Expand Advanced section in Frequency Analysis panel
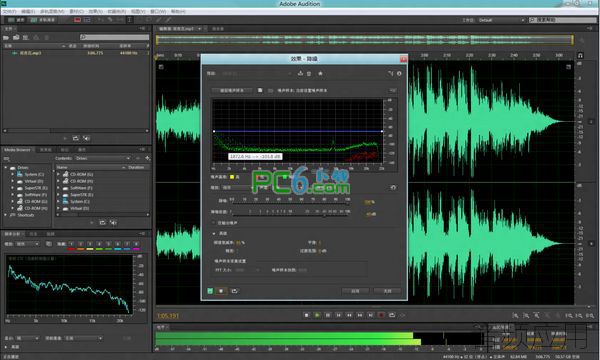Image resolution: width=600 pixels, height=360 pixels. (6, 347)
